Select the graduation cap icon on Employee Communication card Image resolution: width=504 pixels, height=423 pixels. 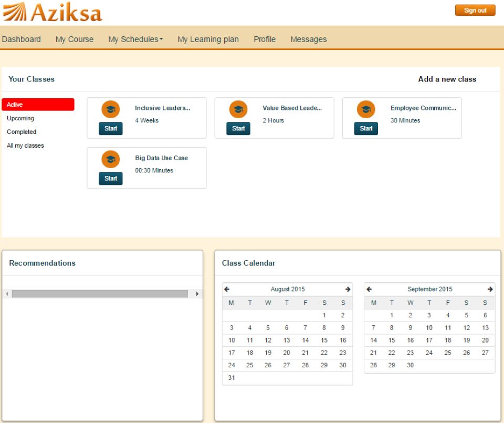point(366,109)
